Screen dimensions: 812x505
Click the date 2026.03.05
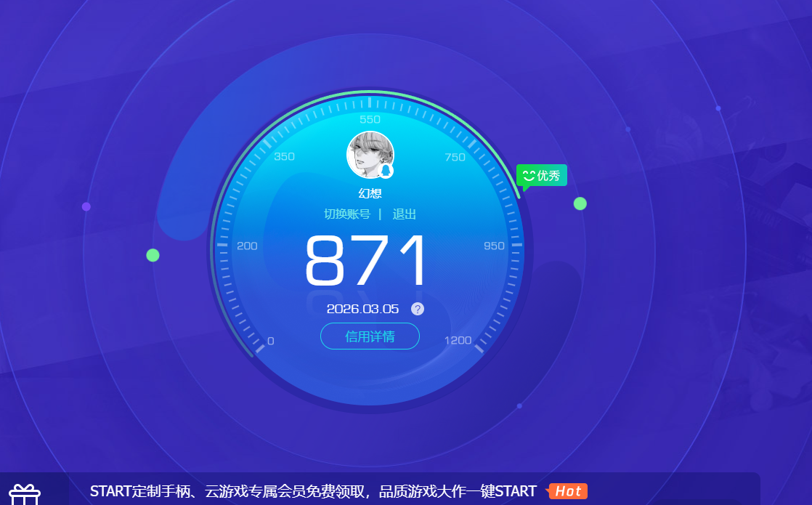[x=362, y=309]
